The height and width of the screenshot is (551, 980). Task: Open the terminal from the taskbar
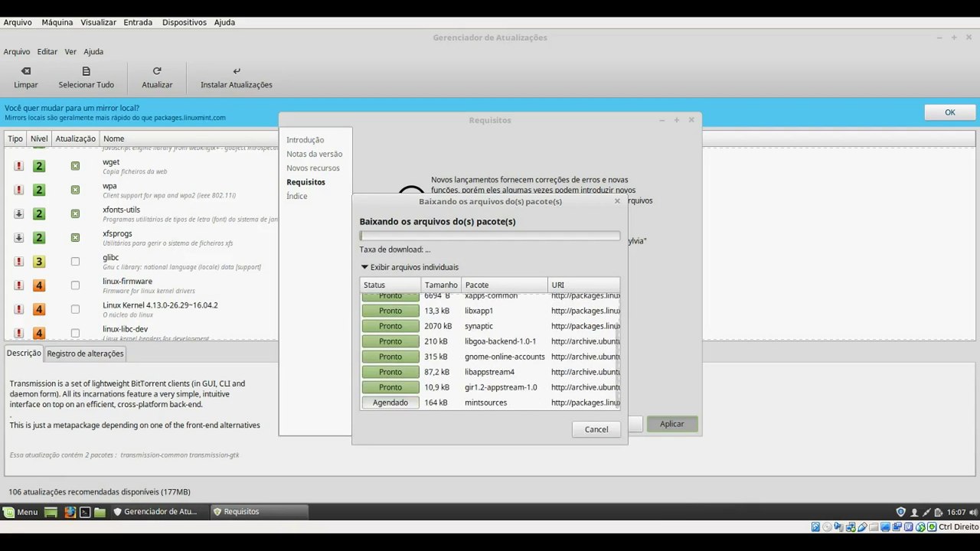[x=85, y=512]
